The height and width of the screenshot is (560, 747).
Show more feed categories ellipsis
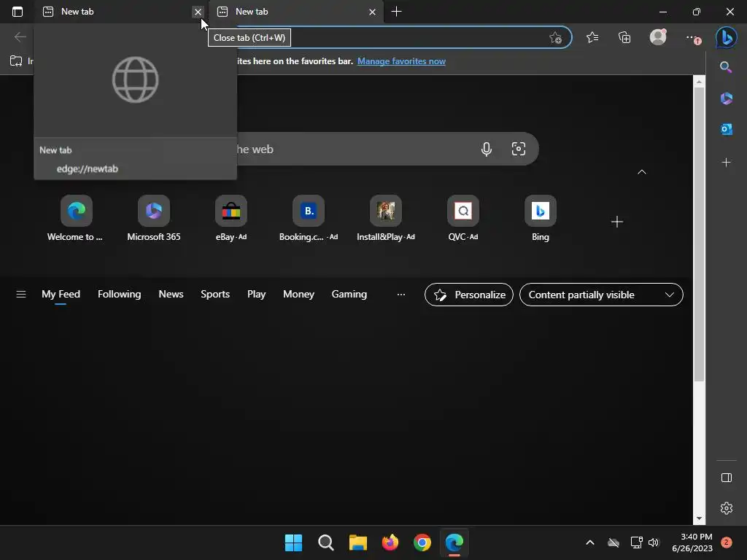[x=401, y=295]
